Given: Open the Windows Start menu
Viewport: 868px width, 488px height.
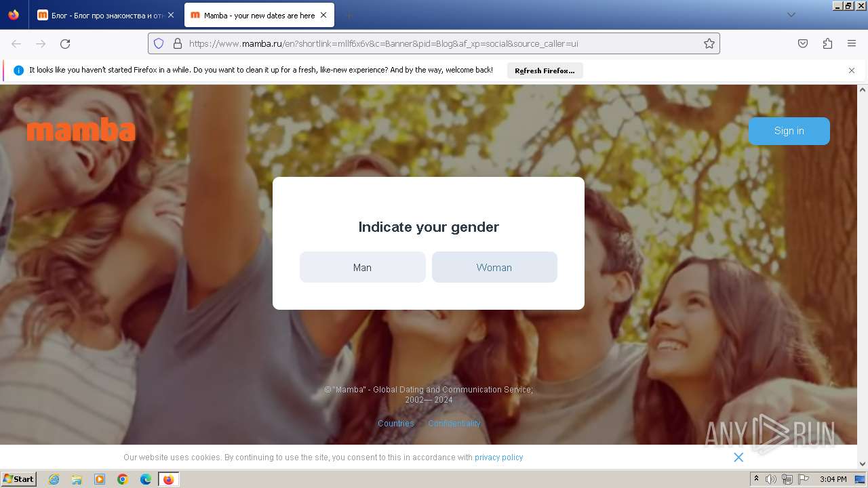Looking at the screenshot, I should (18, 479).
